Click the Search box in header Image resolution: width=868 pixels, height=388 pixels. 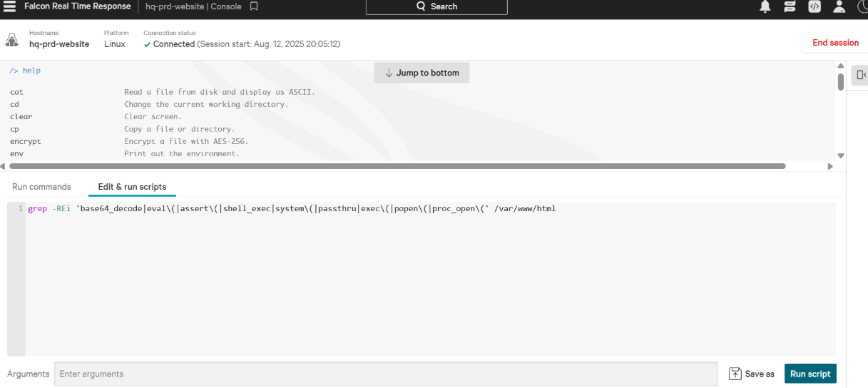436,6
